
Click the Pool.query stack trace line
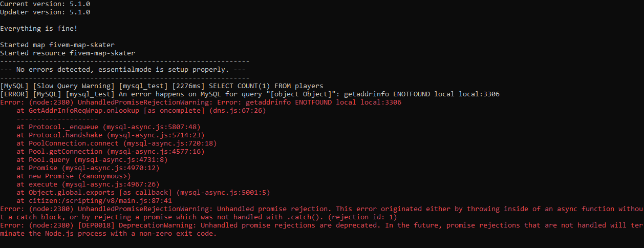point(92,160)
